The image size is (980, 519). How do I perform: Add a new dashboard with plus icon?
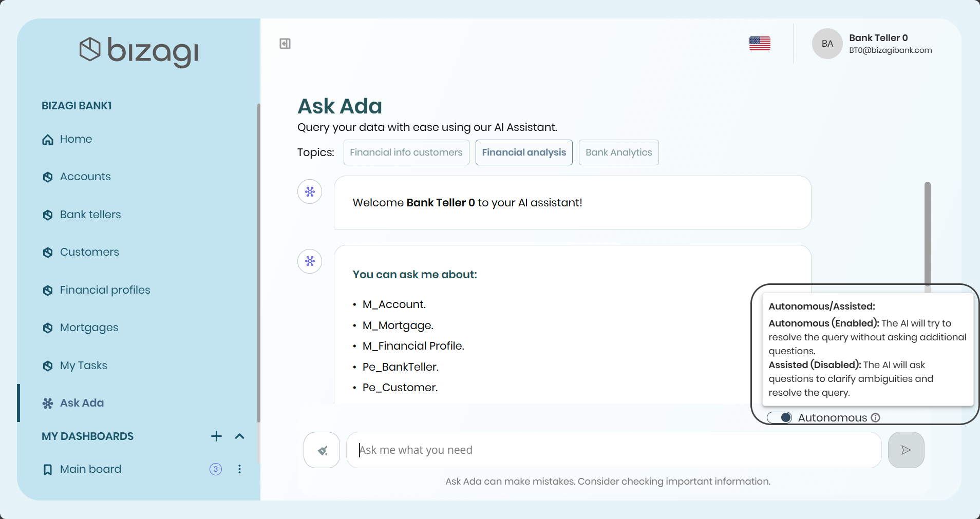click(x=216, y=436)
